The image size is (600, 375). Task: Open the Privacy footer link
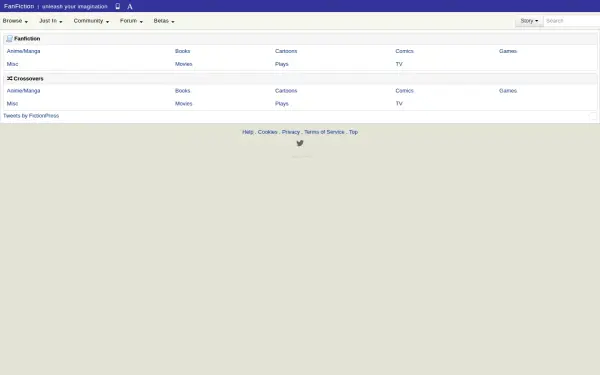(291, 132)
